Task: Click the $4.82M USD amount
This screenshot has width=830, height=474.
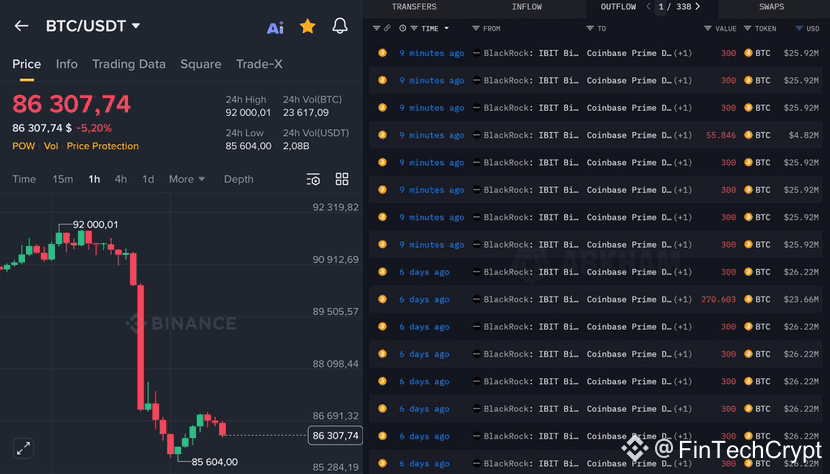Action: 804,135
